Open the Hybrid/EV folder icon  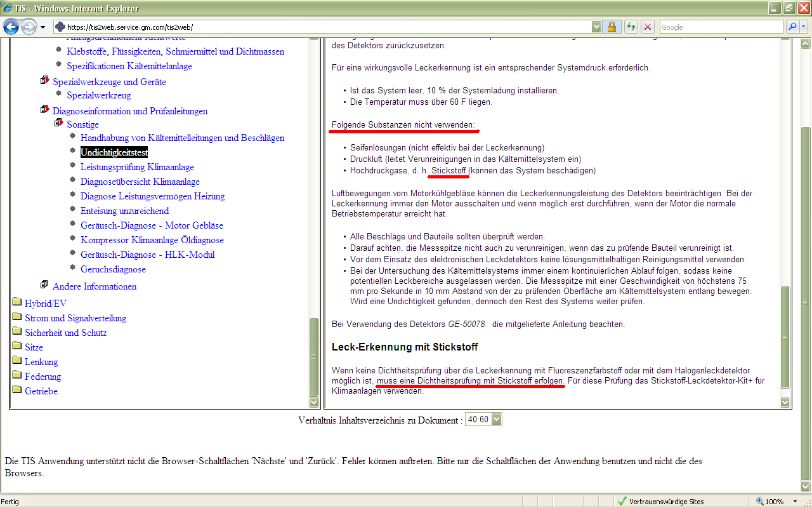[16, 303]
